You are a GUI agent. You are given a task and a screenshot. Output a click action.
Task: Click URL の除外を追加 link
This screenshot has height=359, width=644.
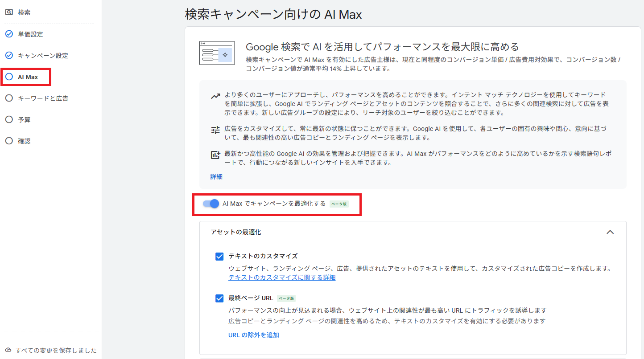point(254,335)
